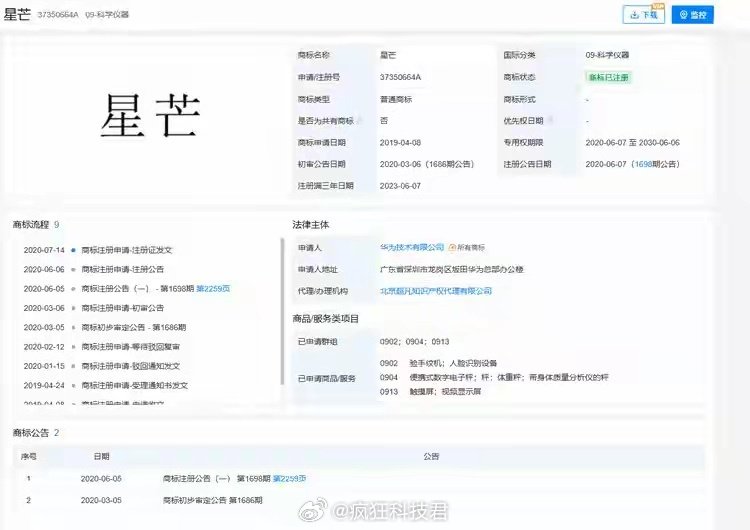Select the 2020-03-06 preliminary review entry
Viewport: 750px width, 530px height.
(94, 308)
